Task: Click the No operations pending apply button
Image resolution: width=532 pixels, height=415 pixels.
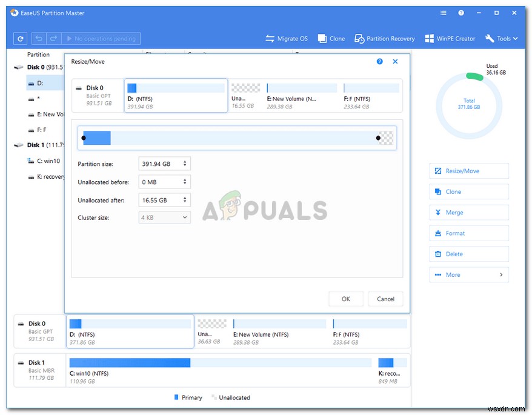Action: point(101,39)
